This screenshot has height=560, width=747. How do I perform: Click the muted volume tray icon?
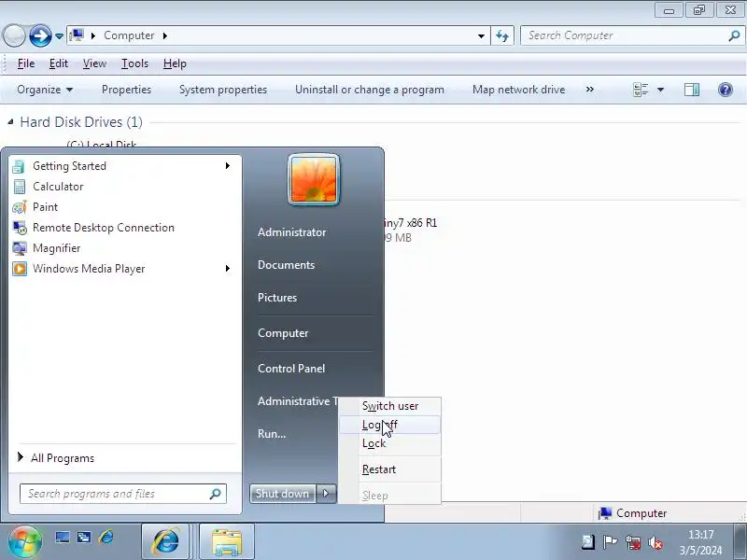[655, 542]
